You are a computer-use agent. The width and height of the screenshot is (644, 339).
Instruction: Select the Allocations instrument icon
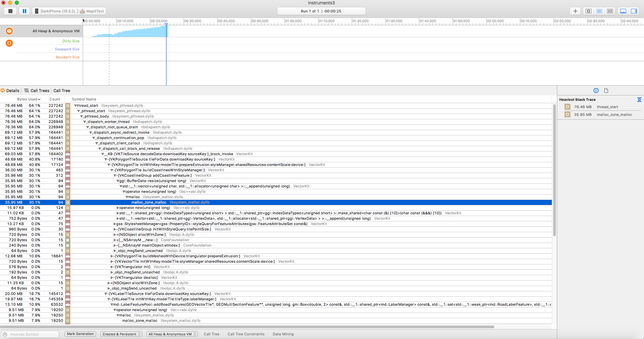click(x=9, y=31)
